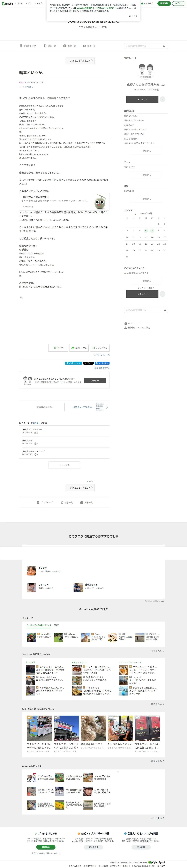Open 画像一覧 in the bottom blog navigation
187x868 pixels.
point(86,502)
